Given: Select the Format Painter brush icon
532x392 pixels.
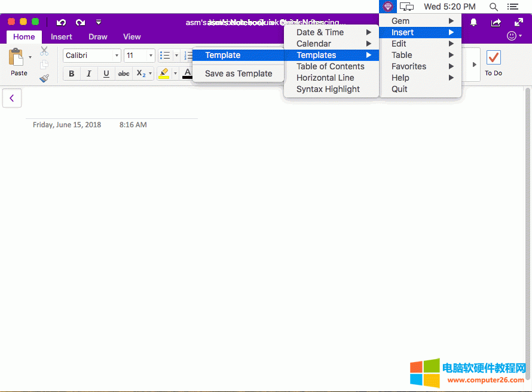Looking at the screenshot, I should [x=44, y=78].
